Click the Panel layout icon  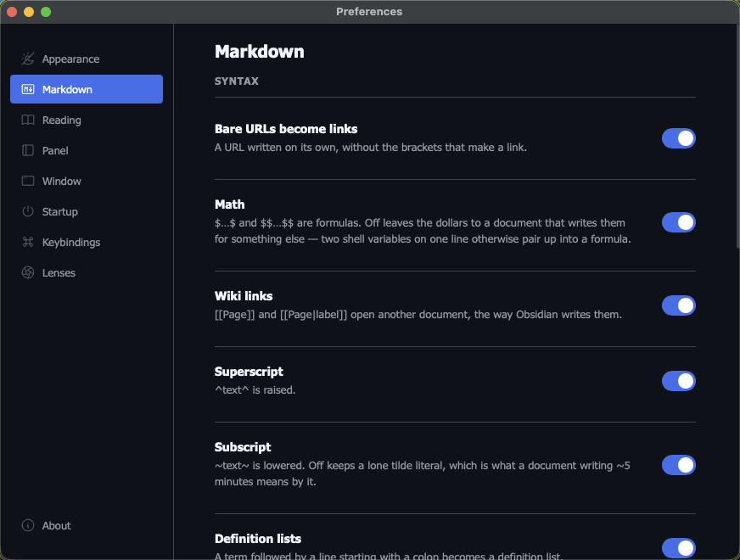28,150
